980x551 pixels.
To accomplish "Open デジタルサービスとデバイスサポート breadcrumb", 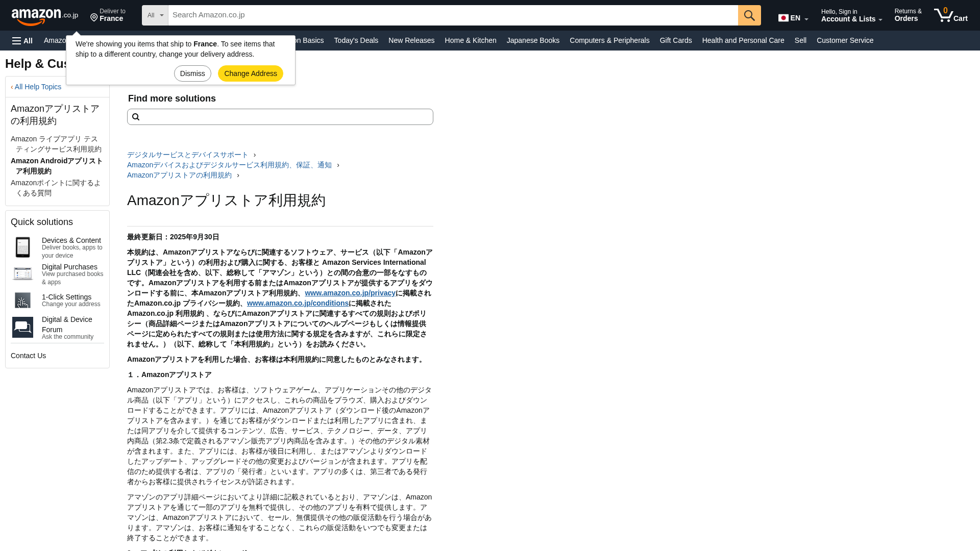I will point(187,155).
